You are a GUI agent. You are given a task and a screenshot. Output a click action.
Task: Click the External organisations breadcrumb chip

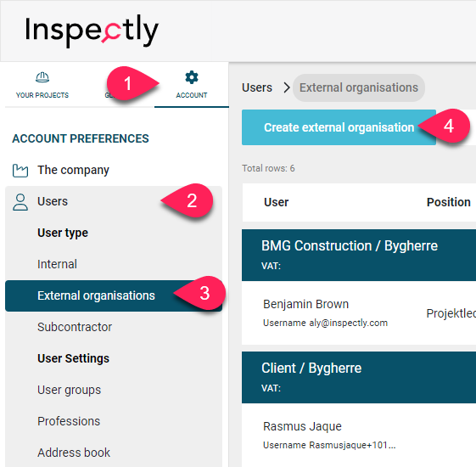coord(359,87)
